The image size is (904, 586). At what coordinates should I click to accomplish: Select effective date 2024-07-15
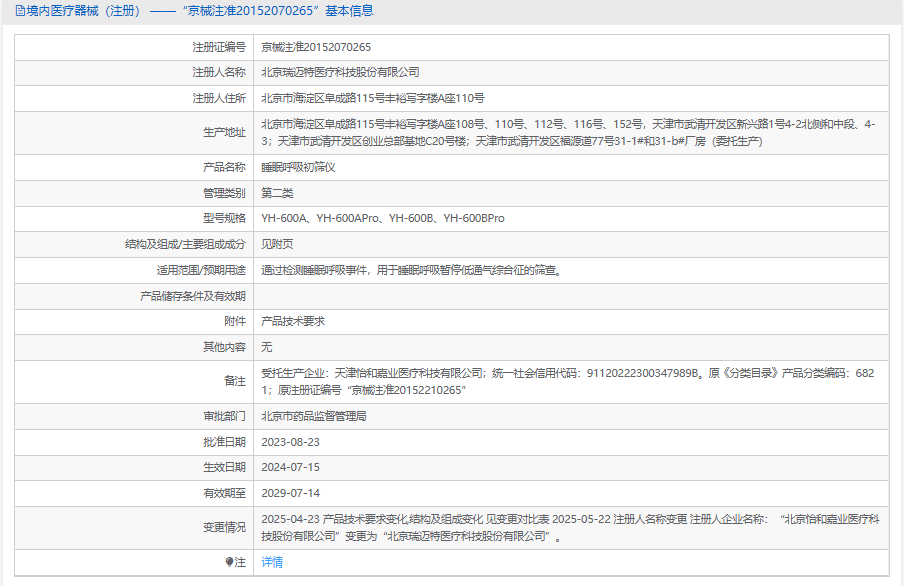tap(291, 468)
